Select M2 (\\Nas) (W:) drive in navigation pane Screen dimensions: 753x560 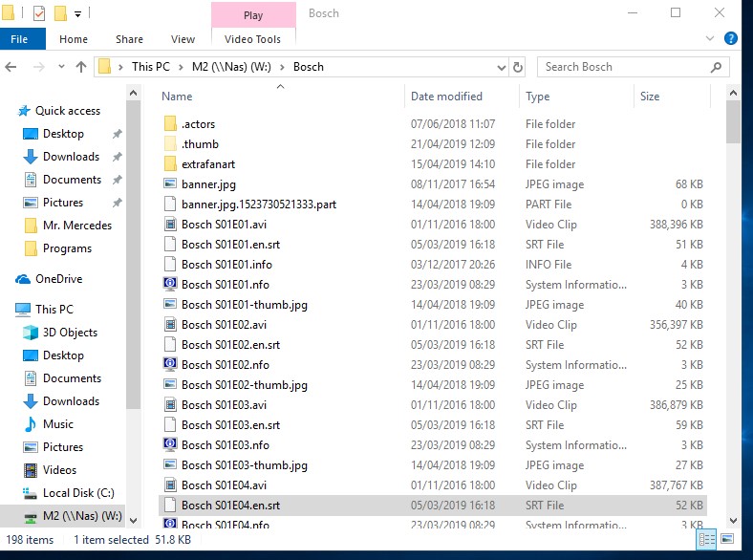pos(82,516)
